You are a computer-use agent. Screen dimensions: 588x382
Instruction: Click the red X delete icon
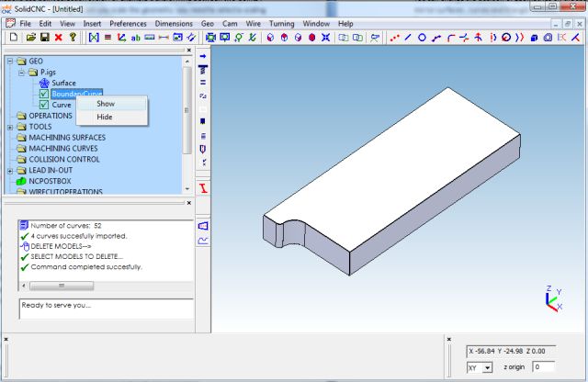pyautogui.click(x=58, y=38)
